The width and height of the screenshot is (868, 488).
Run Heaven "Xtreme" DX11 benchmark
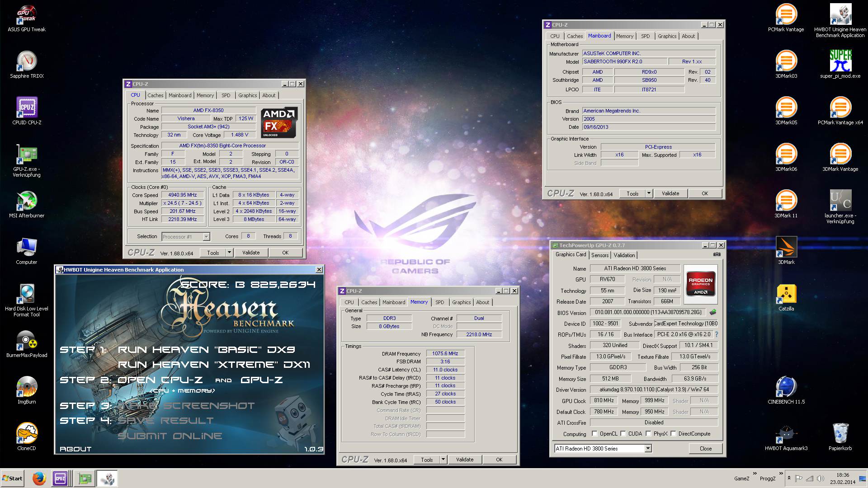(214, 364)
